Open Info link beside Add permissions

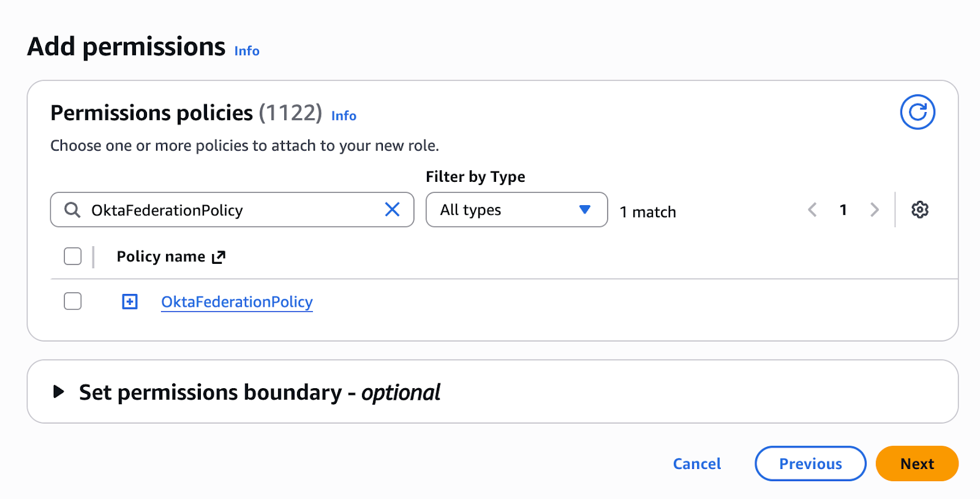click(x=247, y=51)
